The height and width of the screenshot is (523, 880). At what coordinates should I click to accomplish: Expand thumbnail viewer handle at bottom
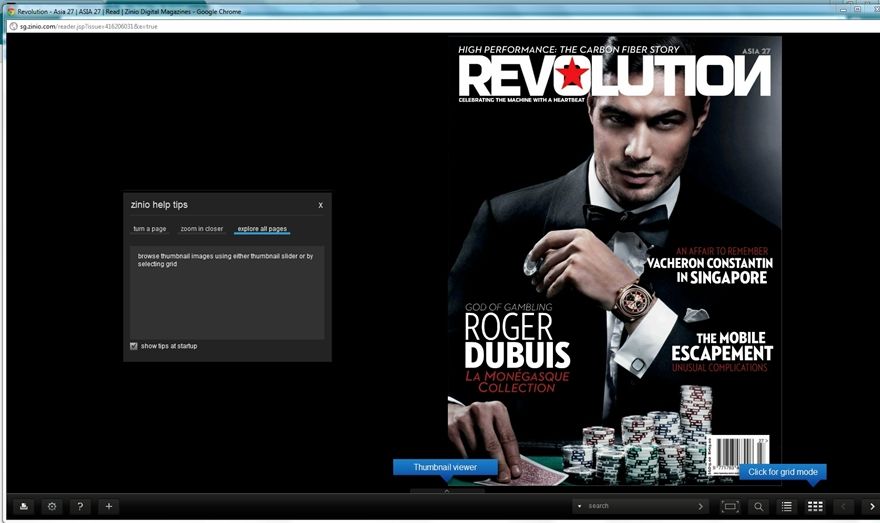(x=447, y=491)
